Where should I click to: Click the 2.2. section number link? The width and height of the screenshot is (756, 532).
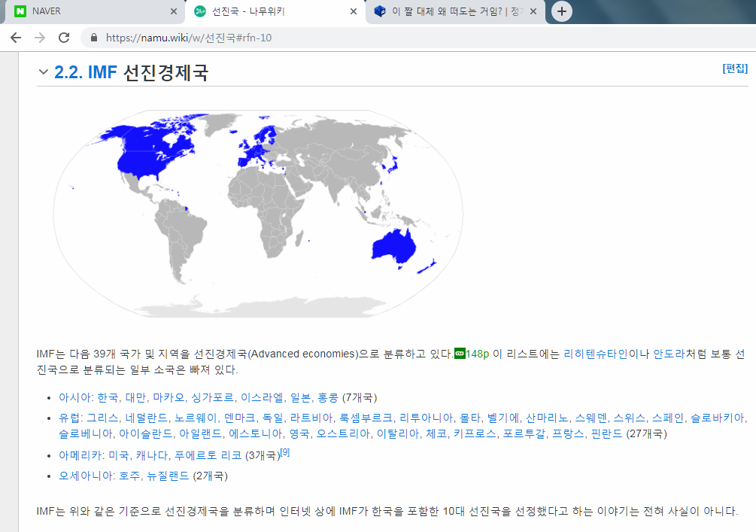pos(68,73)
